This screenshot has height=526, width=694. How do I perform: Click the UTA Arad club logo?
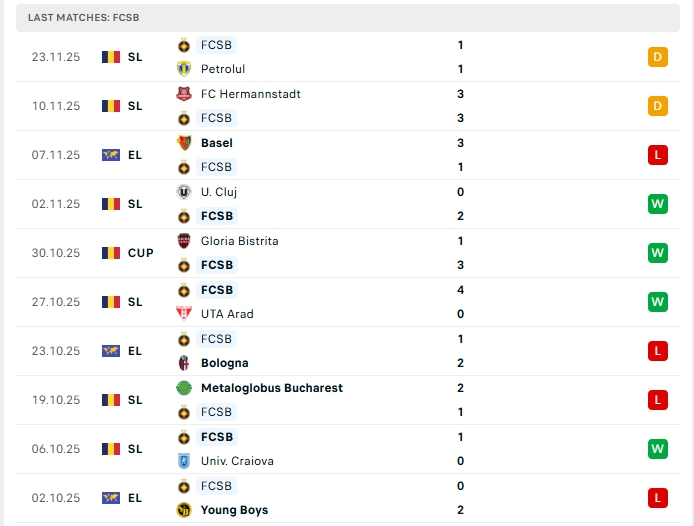click(184, 314)
